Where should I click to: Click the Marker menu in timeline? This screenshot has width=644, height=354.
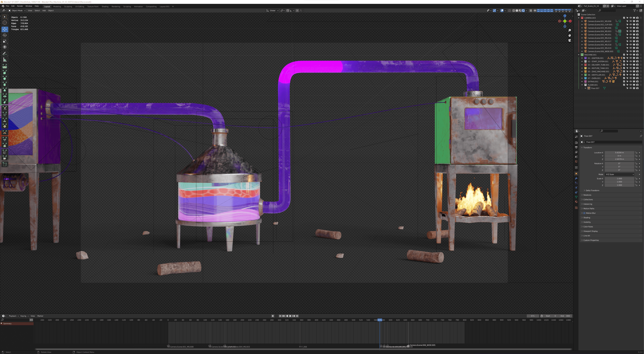[x=40, y=316]
